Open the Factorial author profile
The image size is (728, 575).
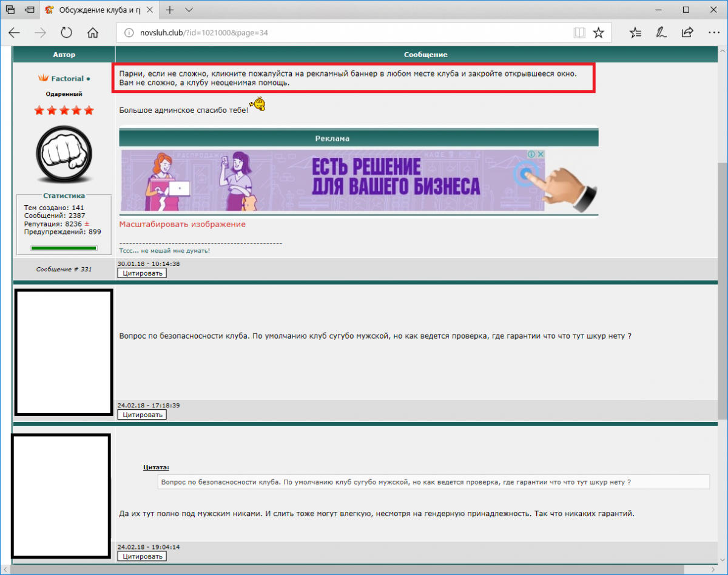(67, 78)
